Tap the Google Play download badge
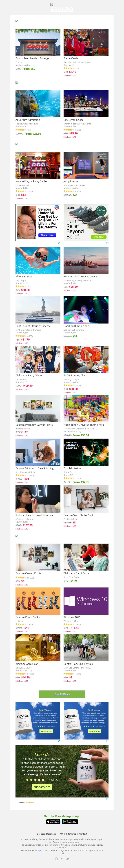Screen dimensions: 124x868 point(70,822)
